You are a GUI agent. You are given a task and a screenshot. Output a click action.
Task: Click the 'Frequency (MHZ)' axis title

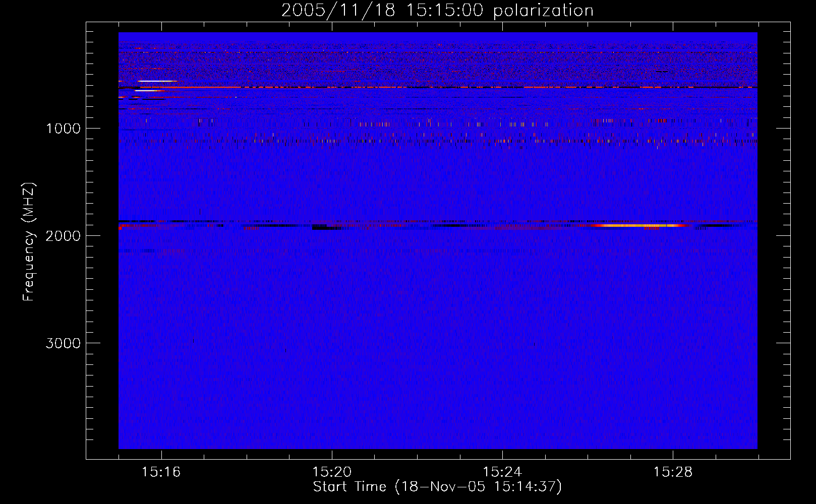pyautogui.click(x=29, y=241)
